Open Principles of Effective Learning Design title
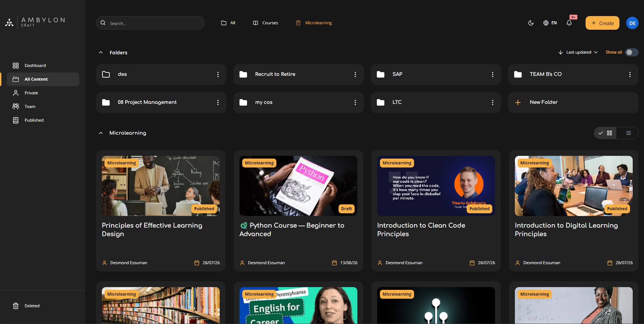The width and height of the screenshot is (644, 324). click(x=152, y=230)
